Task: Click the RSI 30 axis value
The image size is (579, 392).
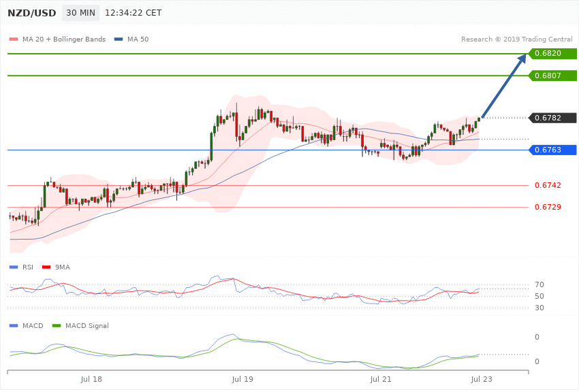Action: (539, 308)
